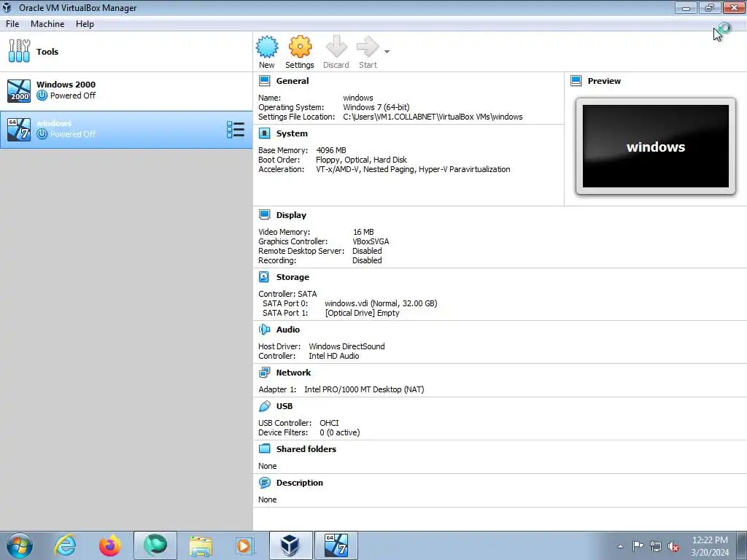Click the New virtual machine icon
The width and height of the screenshot is (747, 560).
coord(267,47)
